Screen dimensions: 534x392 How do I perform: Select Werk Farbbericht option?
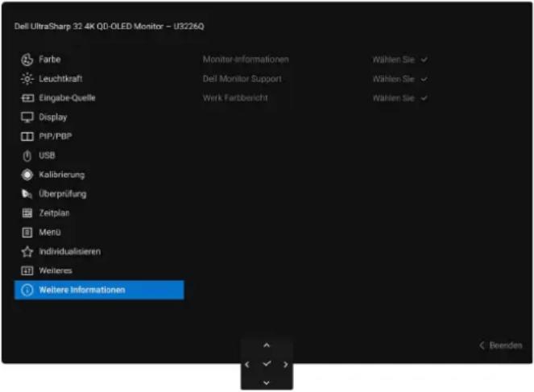[235, 98]
